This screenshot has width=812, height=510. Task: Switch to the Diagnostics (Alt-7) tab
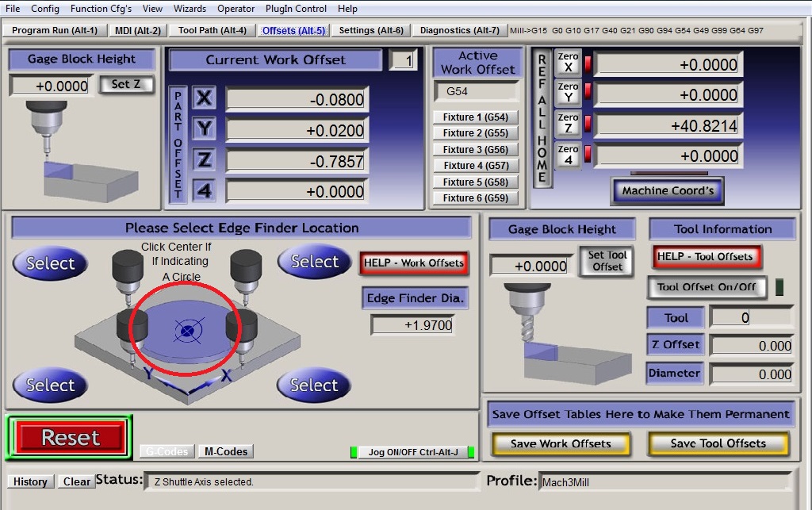click(x=459, y=30)
